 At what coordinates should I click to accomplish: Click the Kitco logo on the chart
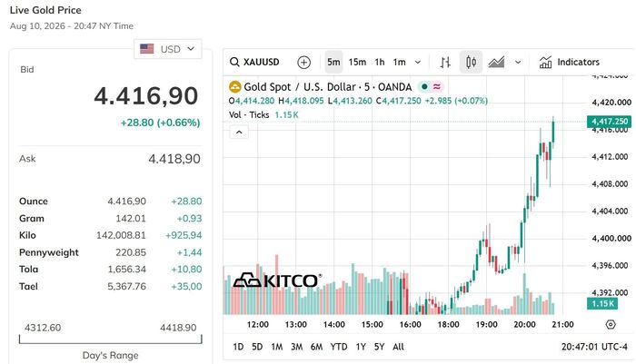click(x=277, y=280)
